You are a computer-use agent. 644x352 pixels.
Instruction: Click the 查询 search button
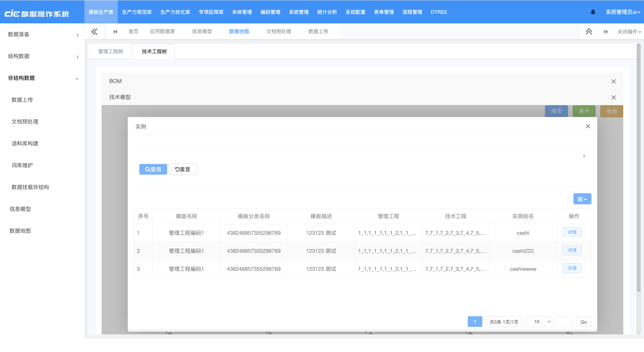(x=153, y=169)
